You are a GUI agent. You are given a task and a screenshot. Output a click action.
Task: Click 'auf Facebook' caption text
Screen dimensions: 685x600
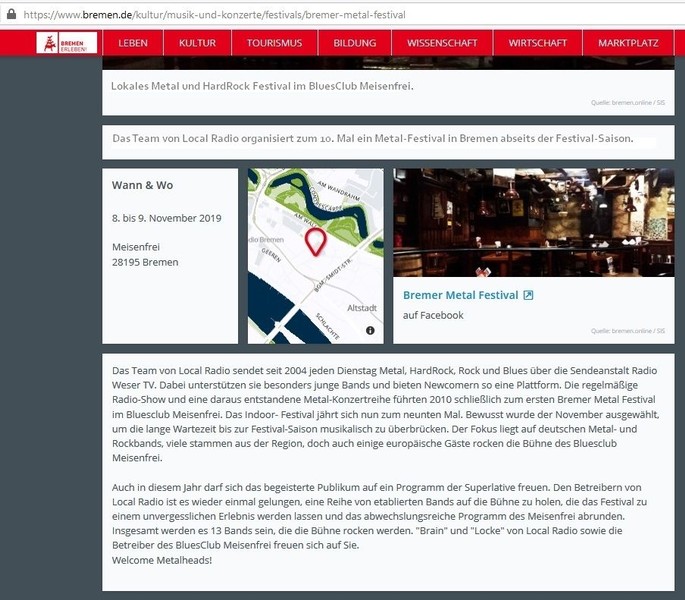(x=433, y=315)
